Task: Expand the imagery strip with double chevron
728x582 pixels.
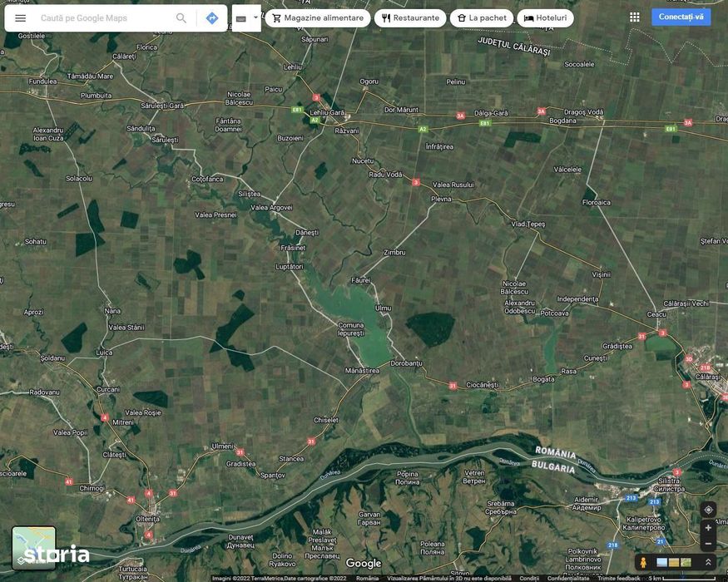Action: click(x=708, y=563)
